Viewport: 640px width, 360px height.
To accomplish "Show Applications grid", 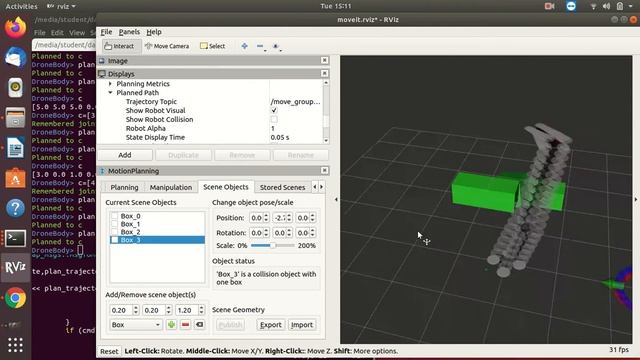I will (x=15, y=345).
